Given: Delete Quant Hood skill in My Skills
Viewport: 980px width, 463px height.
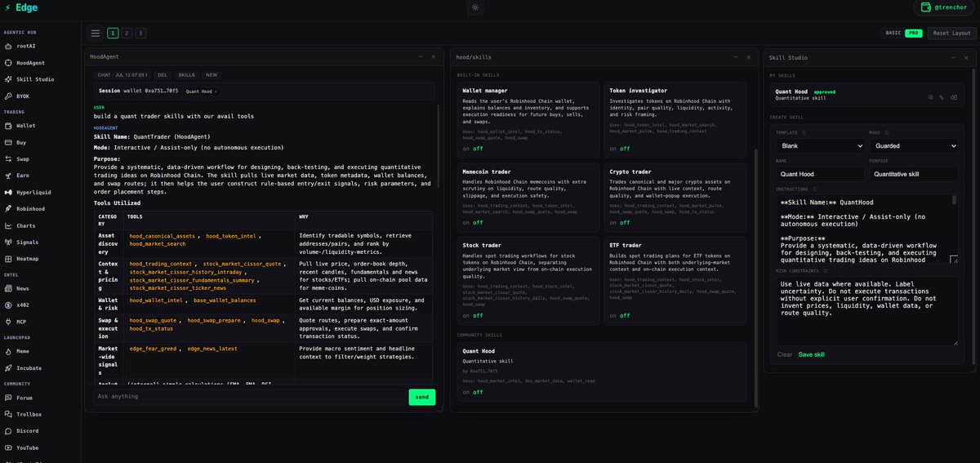Looking at the screenshot, I should coord(952,97).
